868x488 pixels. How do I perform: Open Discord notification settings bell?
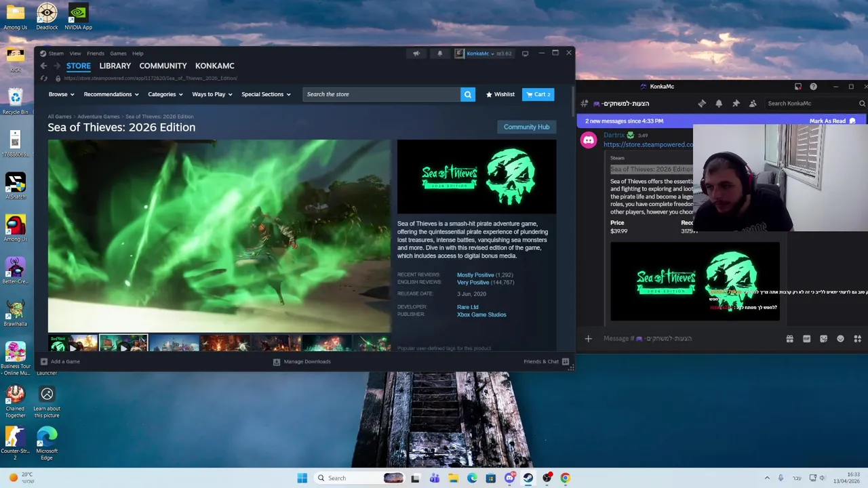click(719, 104)
